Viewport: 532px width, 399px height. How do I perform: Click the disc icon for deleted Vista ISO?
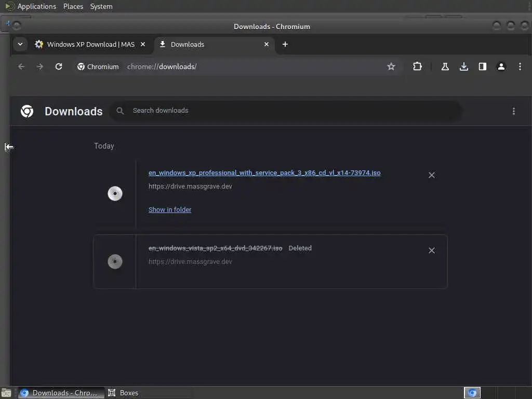[115, 262]
